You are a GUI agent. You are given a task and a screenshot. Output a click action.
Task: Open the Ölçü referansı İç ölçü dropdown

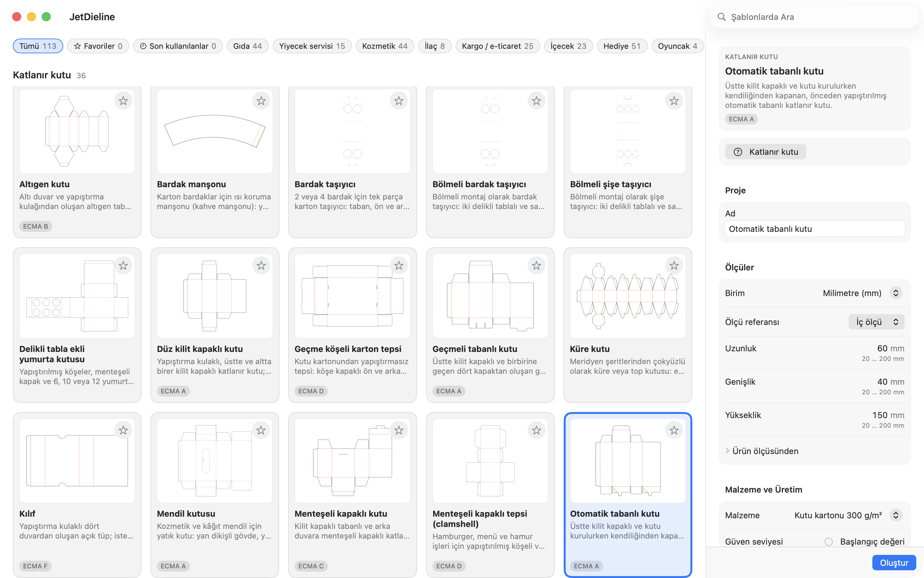click(876, 322)
